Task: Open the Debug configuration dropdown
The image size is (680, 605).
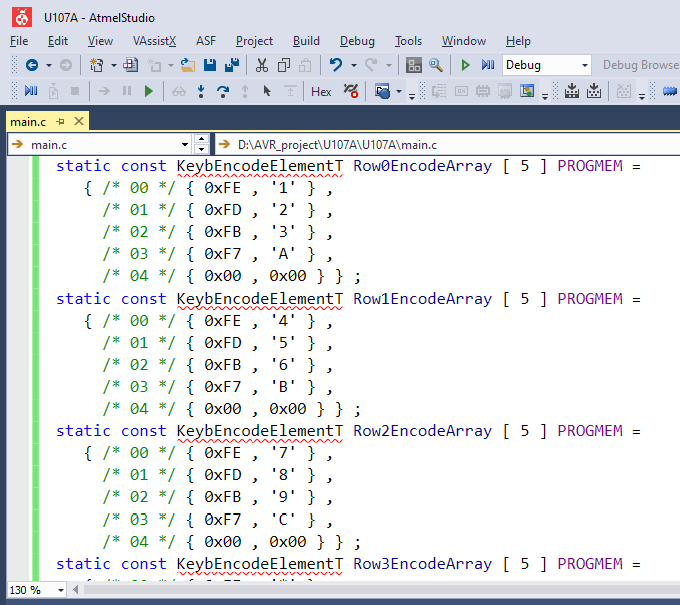Action: point(585,65)
